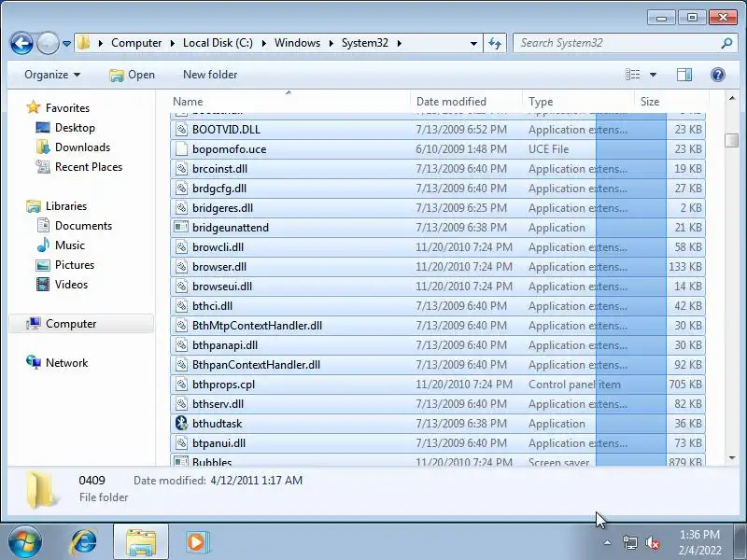Open the address bar history dropdown

coord(473,43)
